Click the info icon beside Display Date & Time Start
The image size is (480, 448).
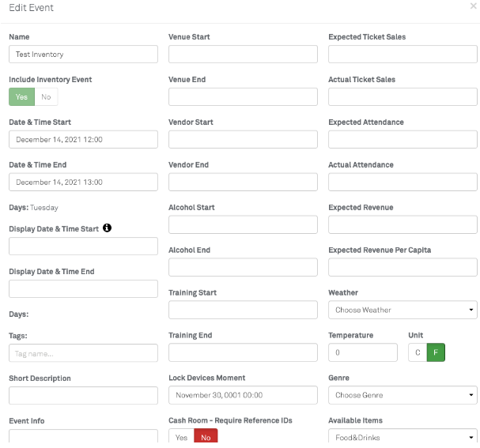[108, 228]
